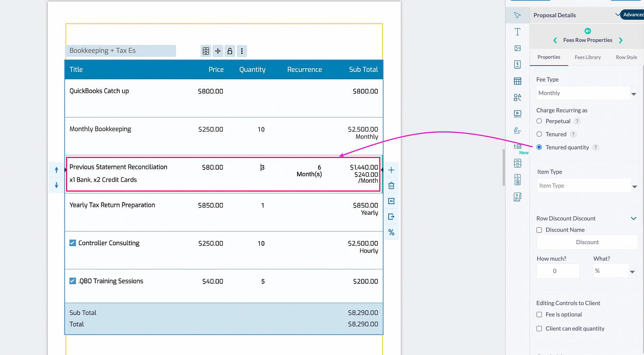Check Fee is optional

coord(539,315)
